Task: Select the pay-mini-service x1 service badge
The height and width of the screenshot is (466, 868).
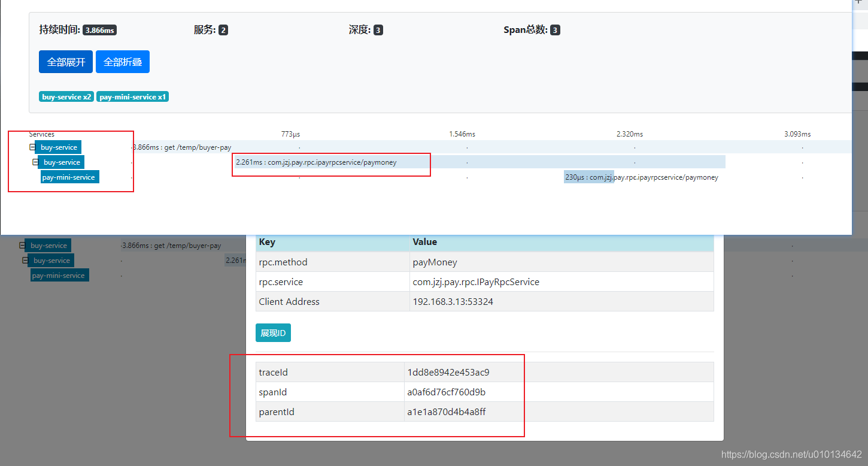Action: point(133,96)
